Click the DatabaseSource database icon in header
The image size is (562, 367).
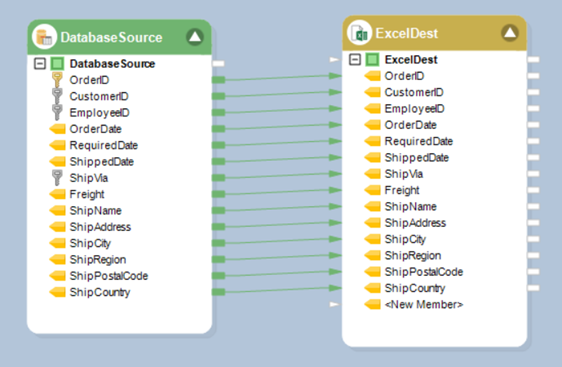coord(44,37)
